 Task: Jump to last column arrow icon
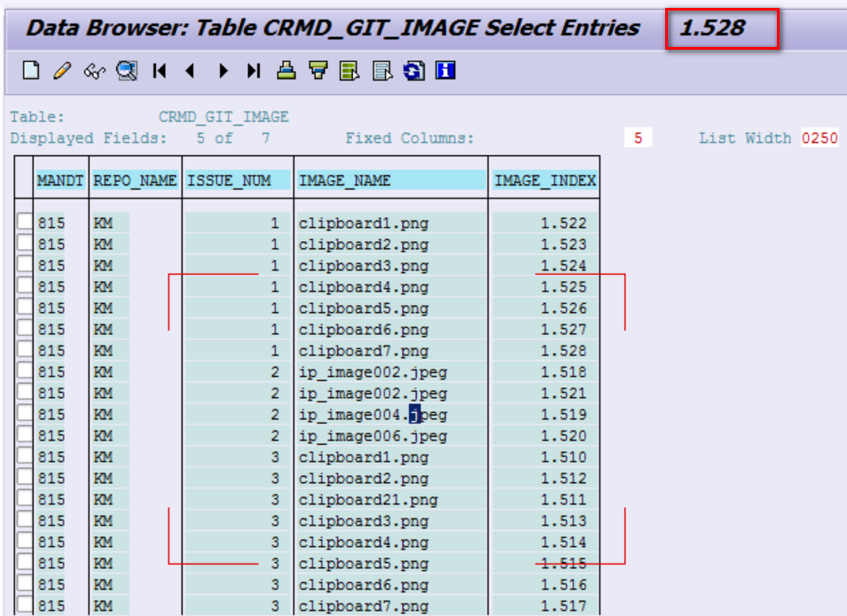254,71
